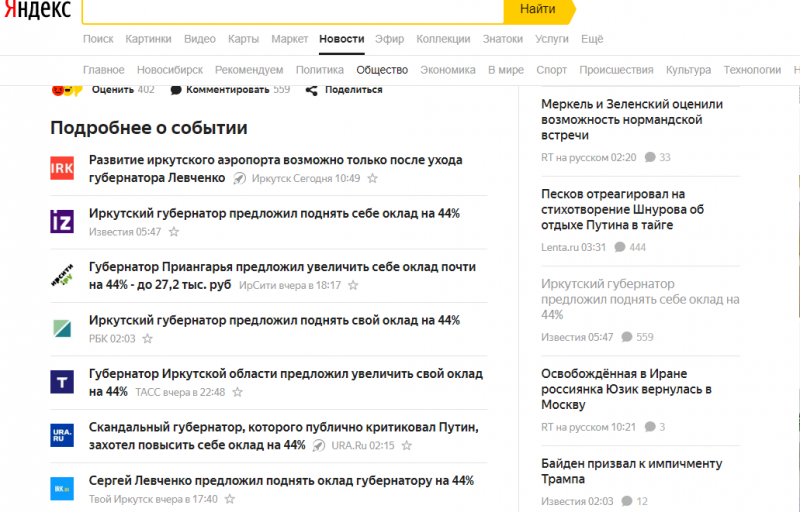
Task: Select the Общество news category
Action: coord(382,70)
